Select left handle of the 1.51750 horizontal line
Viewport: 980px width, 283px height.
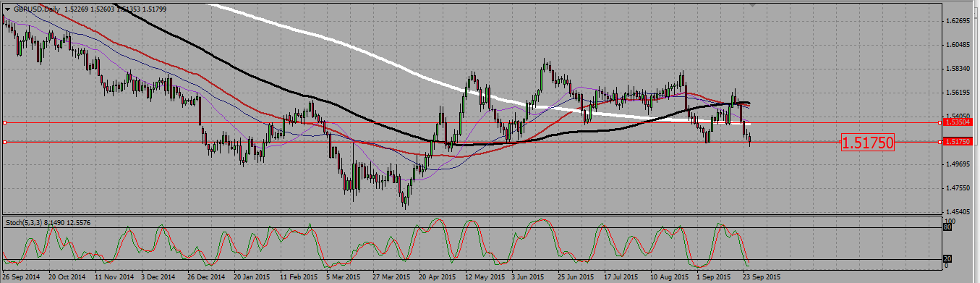(4, 142)
